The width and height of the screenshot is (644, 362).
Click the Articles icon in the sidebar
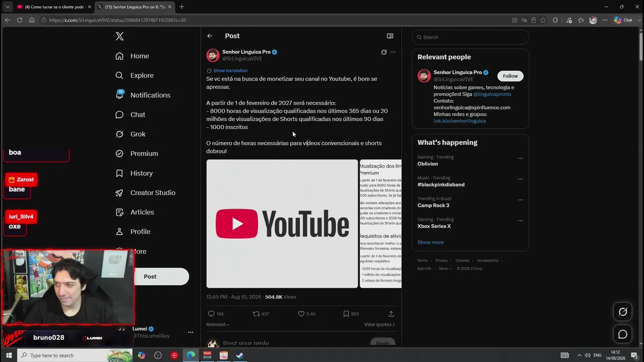[119, 212]
